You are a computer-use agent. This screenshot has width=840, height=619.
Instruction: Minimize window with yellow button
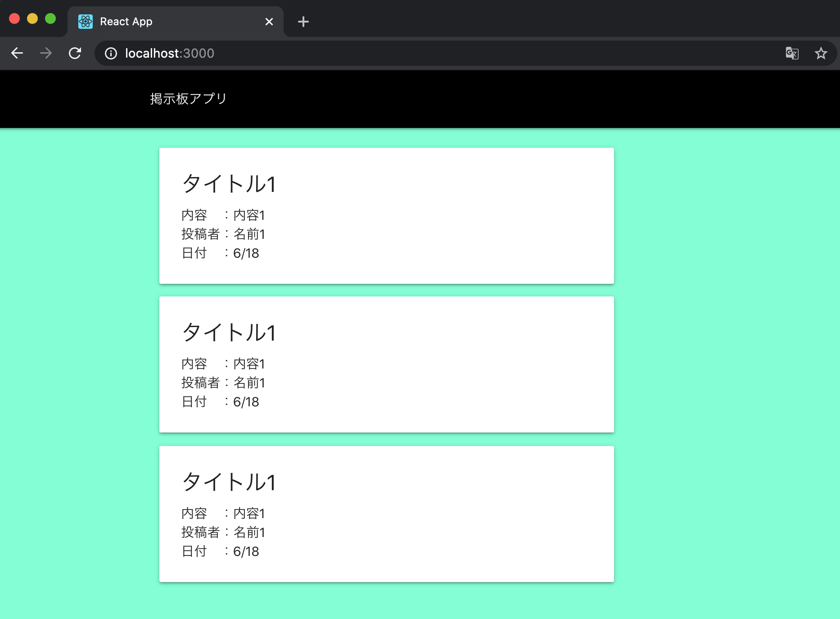click(32, 18)
